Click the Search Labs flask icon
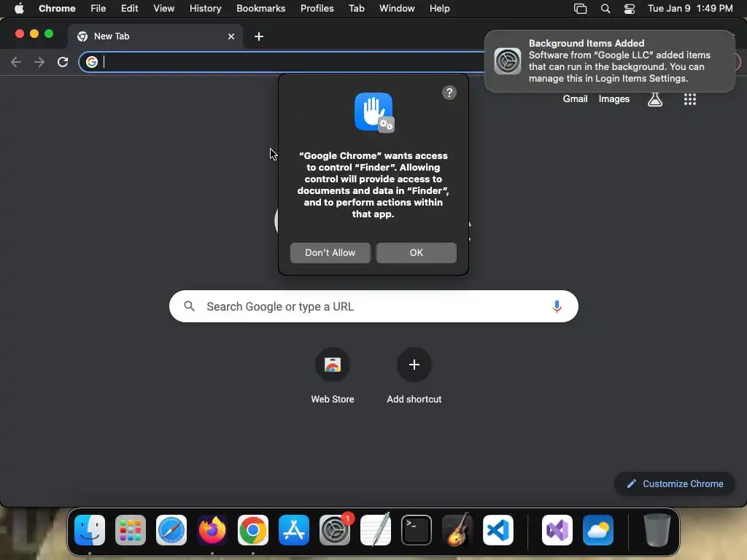Viewport: 747px width, 560px height. tap(655, 99)
